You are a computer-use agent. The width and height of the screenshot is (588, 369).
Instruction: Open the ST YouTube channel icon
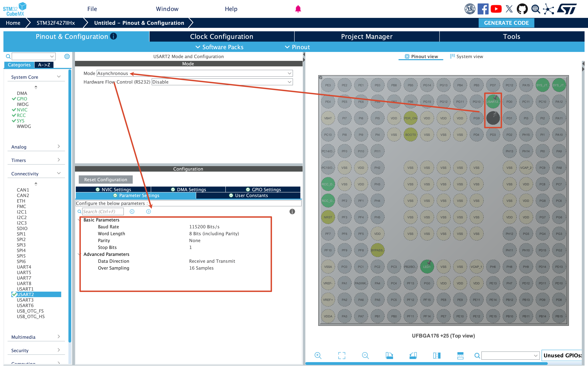coord(496,9)
